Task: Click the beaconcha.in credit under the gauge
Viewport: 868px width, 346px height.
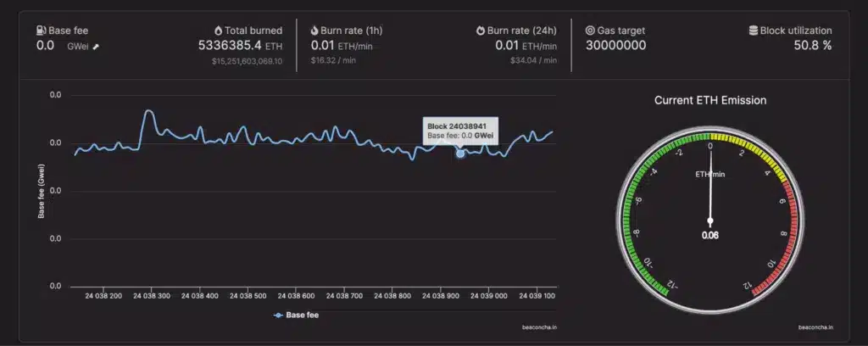Action: click(x=815, y=326)
